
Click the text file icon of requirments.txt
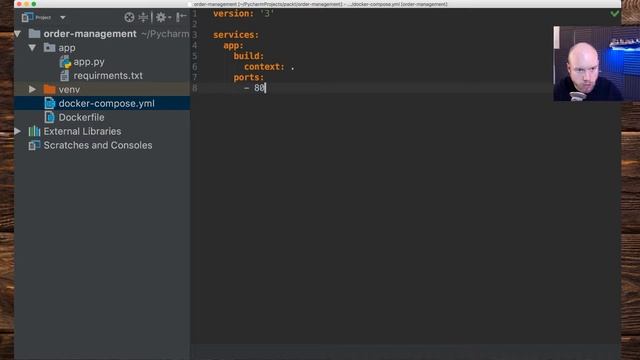tap(64, 76)
